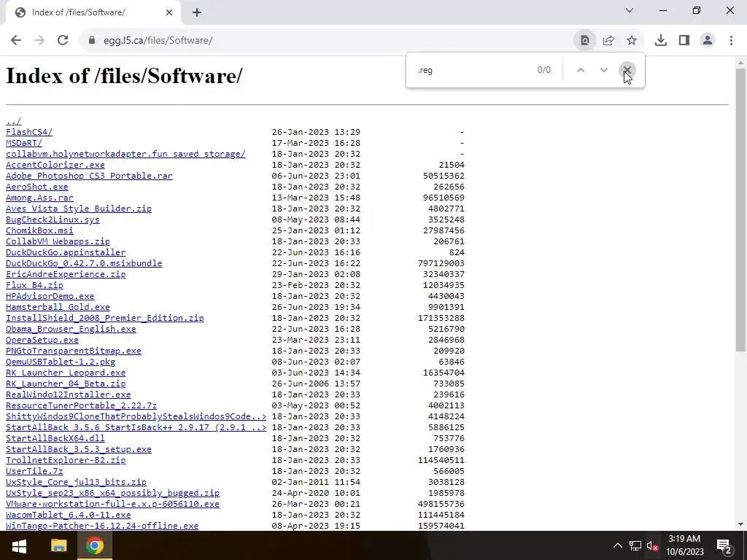Open File Explorer from the taskbar
This screenshot has height=560, width=747.
pyautogui.click(x=58, y=545)
